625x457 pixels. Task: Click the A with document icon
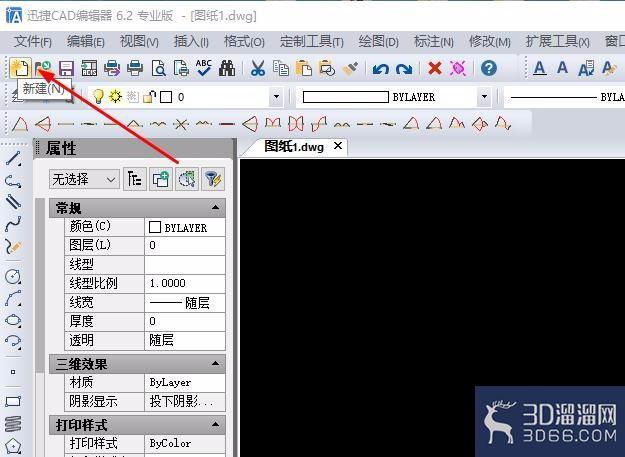pyautogui.click(x=586, y=68)
